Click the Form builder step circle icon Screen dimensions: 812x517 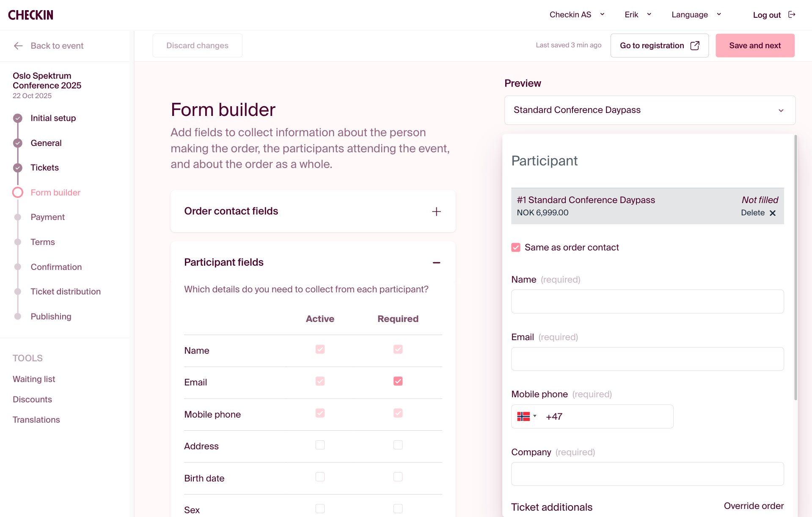(18, 192)
